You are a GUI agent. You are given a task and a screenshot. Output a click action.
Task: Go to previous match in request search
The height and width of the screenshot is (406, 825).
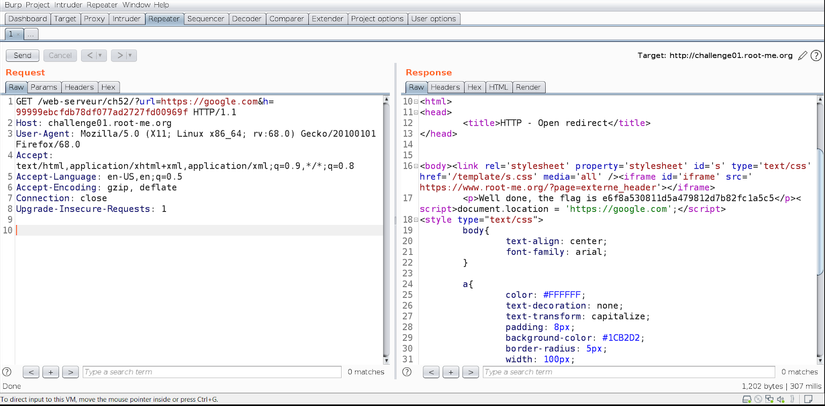click(31, 372)
